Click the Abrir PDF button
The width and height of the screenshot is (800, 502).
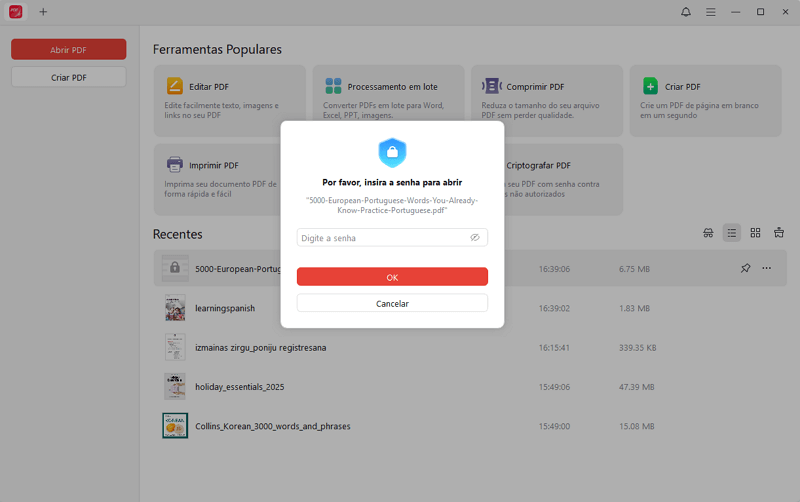pyautogui.click(x=68, y=49)
